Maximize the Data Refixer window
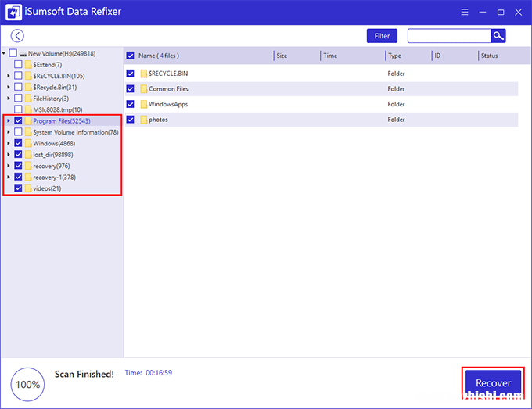532x409 pixels. click(501, 13)
